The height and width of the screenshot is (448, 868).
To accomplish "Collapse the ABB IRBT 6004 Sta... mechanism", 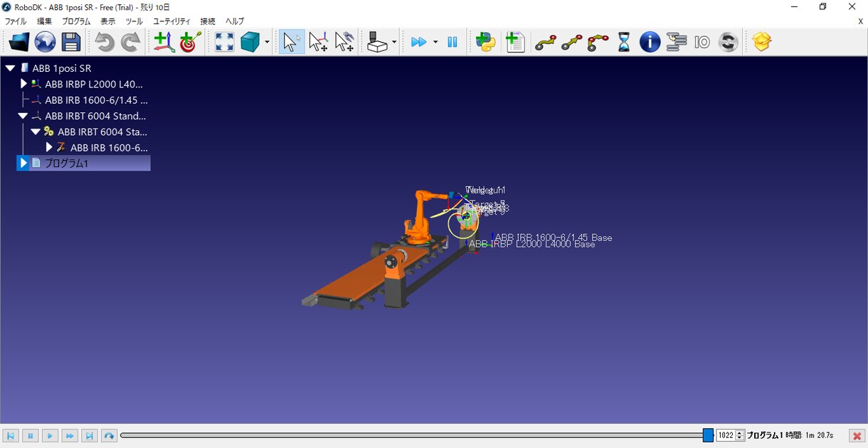I will coord(36,132).
